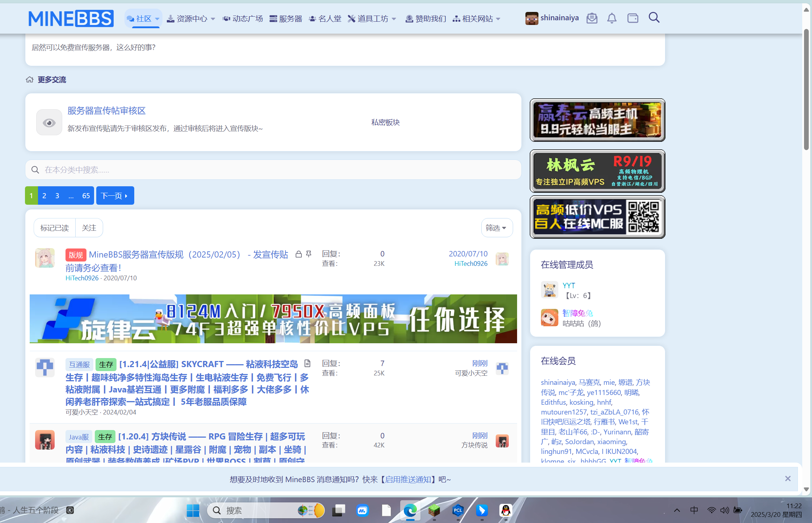Click the volume speaker tray icon

(x=724, y=510)
